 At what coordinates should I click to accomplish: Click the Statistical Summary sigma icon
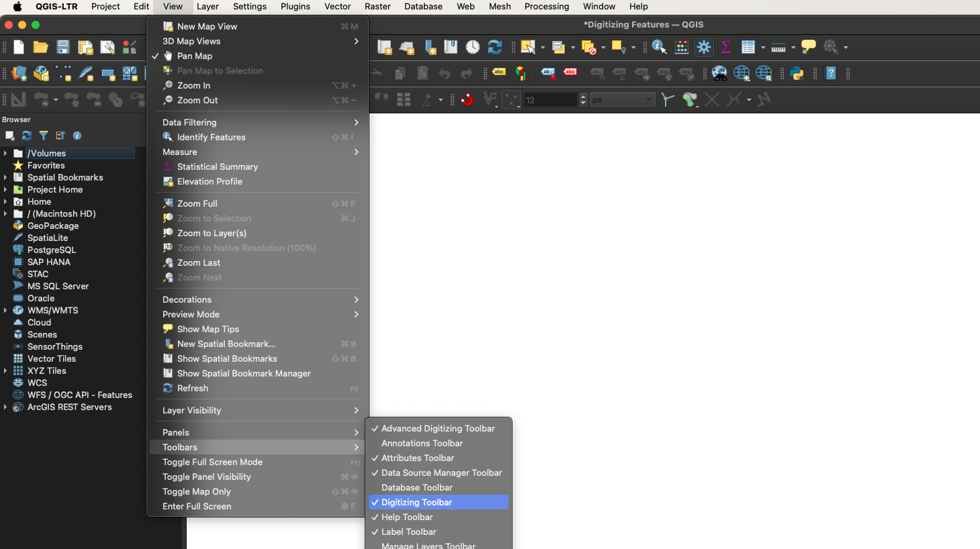pos(726,47)
